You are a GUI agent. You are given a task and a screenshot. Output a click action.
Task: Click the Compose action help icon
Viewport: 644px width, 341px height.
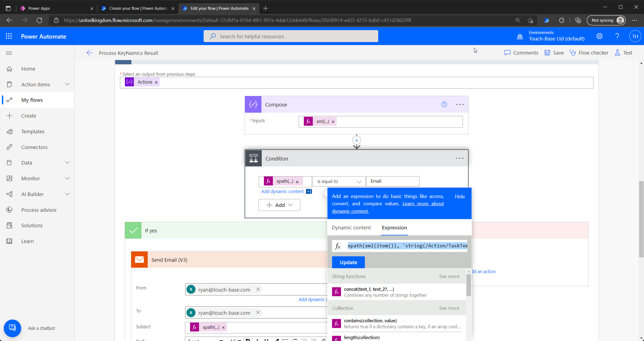444,104
